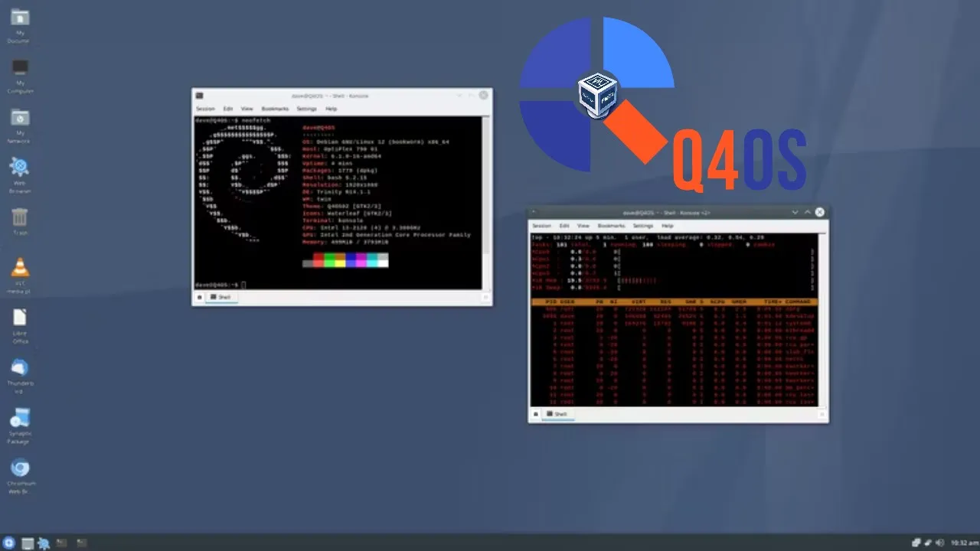Viewport: 980px width, 551px height.
Task: Click the new tab button in the neofetch Konsole
Action: tap(200, 297)
